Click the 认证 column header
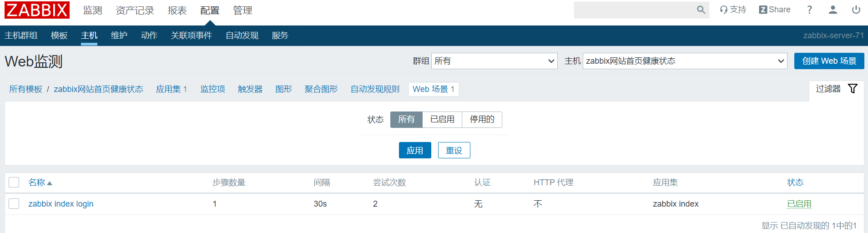 coord(482,182)
